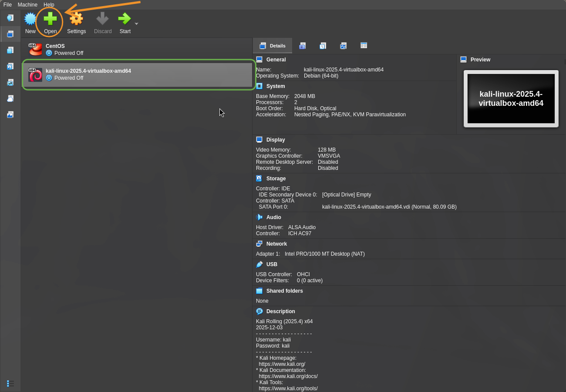Open the Storage section header
The image size is (566, 392).
pos(276,179)
